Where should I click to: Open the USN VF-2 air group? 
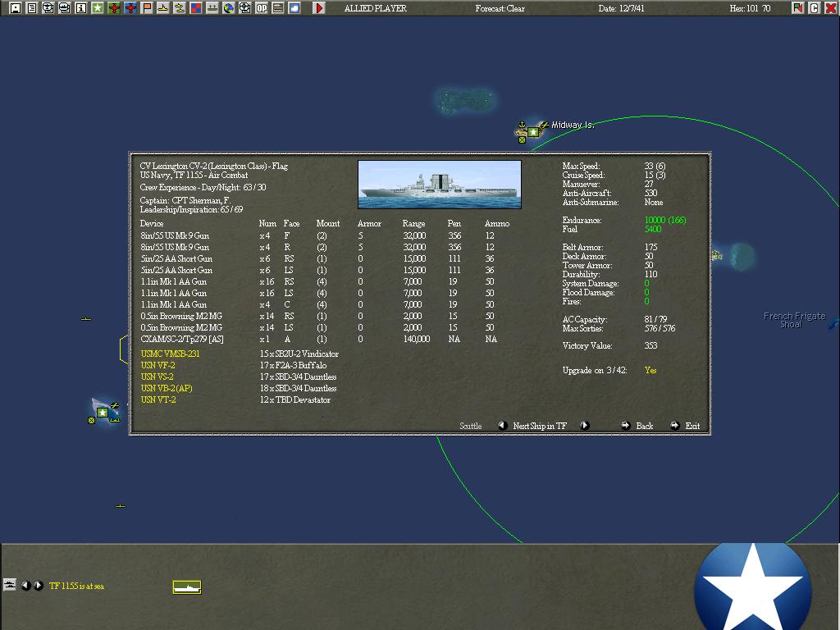(x=157, y=365)
